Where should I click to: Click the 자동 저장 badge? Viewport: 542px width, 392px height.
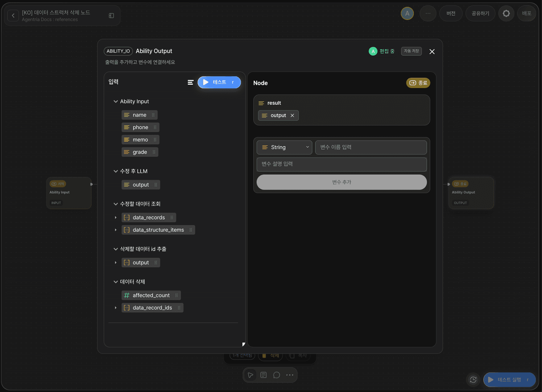click(411, 51)
